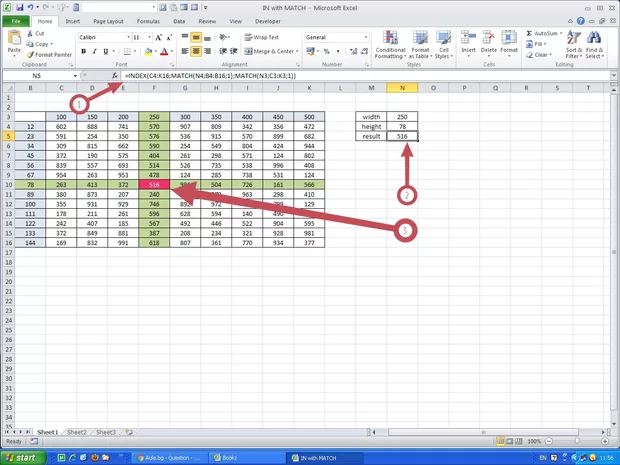Click the width value cell 250
The image size is (620, 465).
pyautogui.click(x=402, y=117)
